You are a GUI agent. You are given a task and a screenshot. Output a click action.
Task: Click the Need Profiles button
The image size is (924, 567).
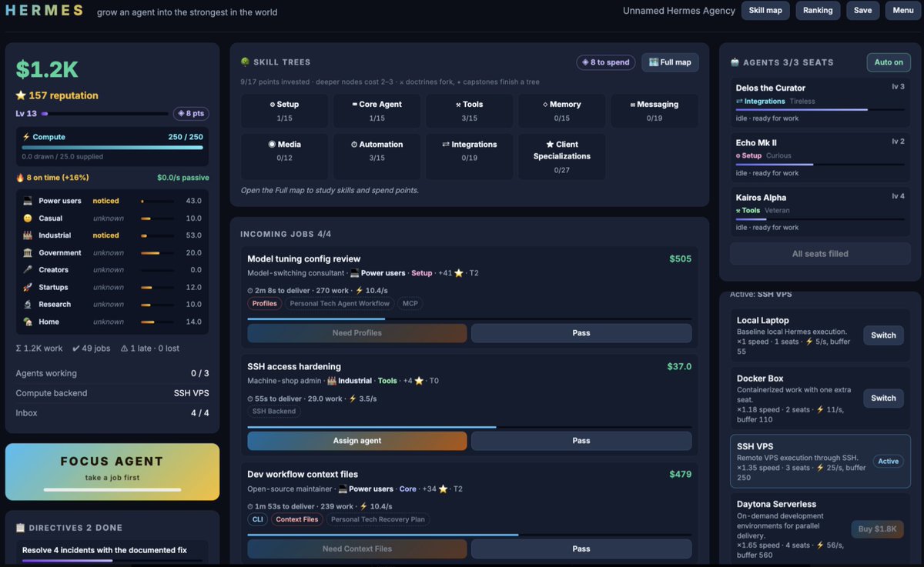click(x=357, y=333)
